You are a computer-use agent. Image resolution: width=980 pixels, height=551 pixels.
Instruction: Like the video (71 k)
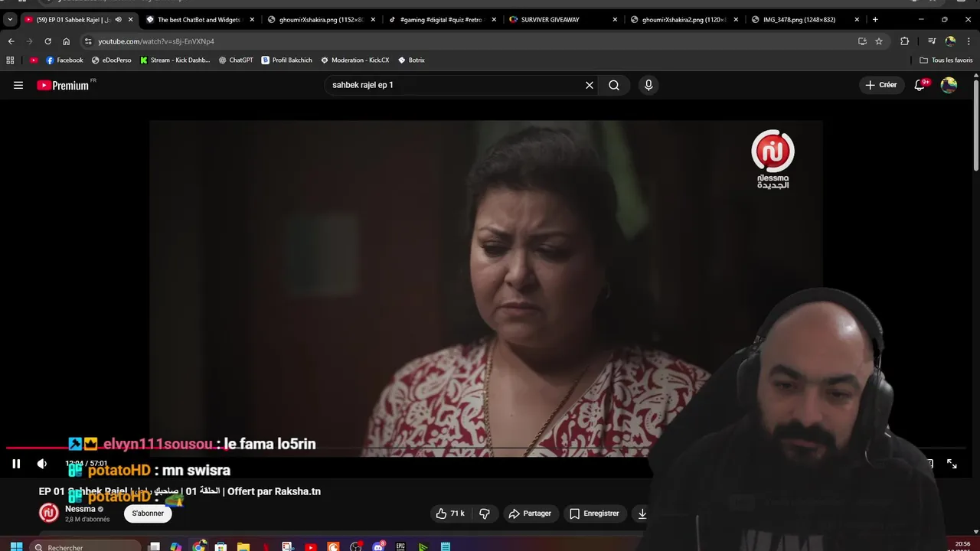tap(450, 514)
